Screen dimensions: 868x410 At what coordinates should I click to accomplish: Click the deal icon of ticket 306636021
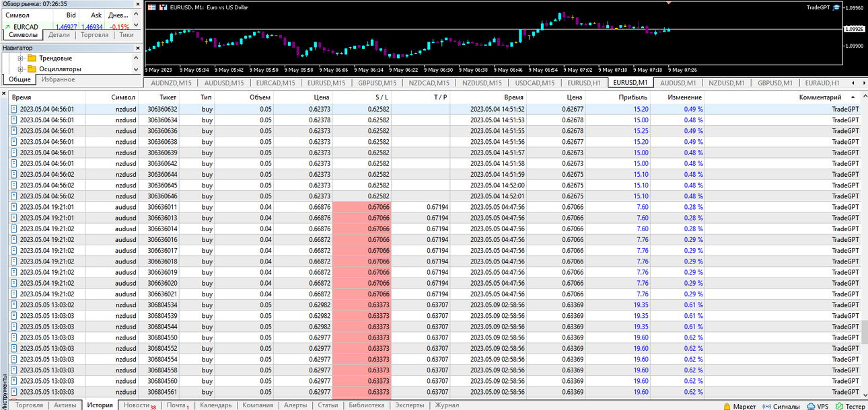click(13, 294)
